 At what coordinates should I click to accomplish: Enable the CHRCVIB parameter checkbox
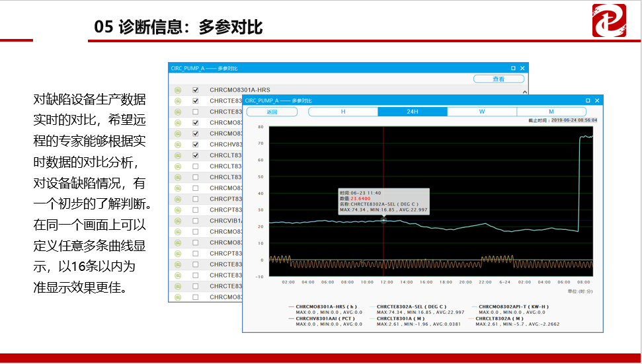pos(195,221)
